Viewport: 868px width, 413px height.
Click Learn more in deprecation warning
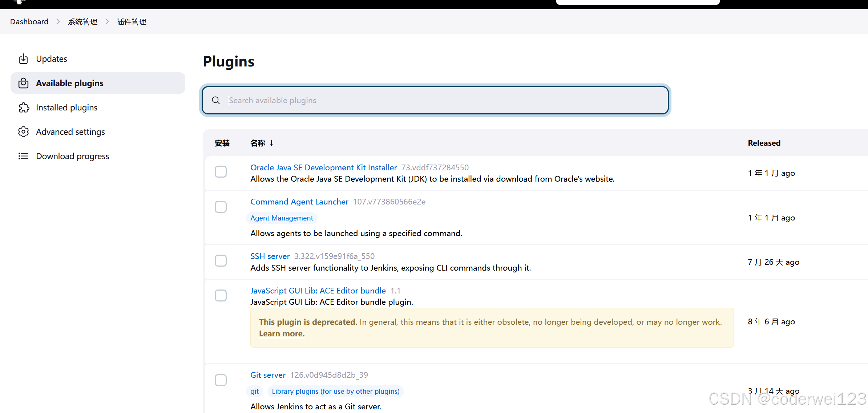(x=282, y=333)
